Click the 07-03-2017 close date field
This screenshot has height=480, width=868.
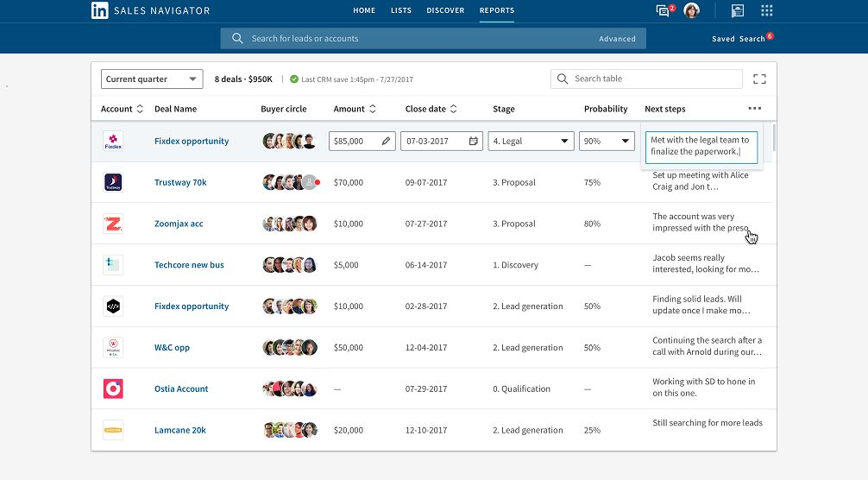point(441,142)
